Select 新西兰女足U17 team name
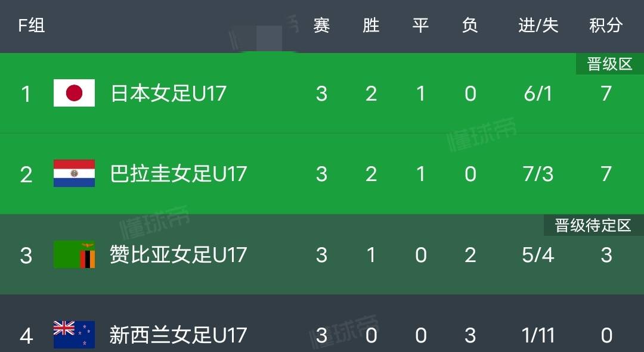This screenshot has width=644, height=352. 178,335
